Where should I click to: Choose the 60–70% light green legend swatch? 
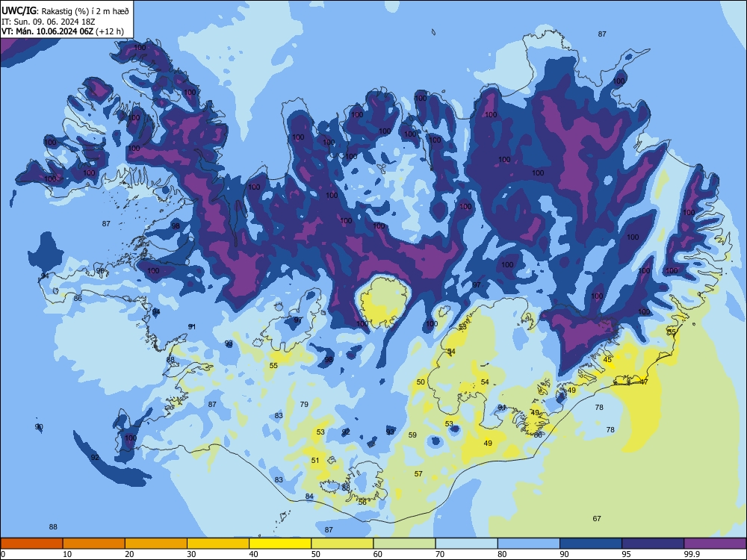pos(404,544)
